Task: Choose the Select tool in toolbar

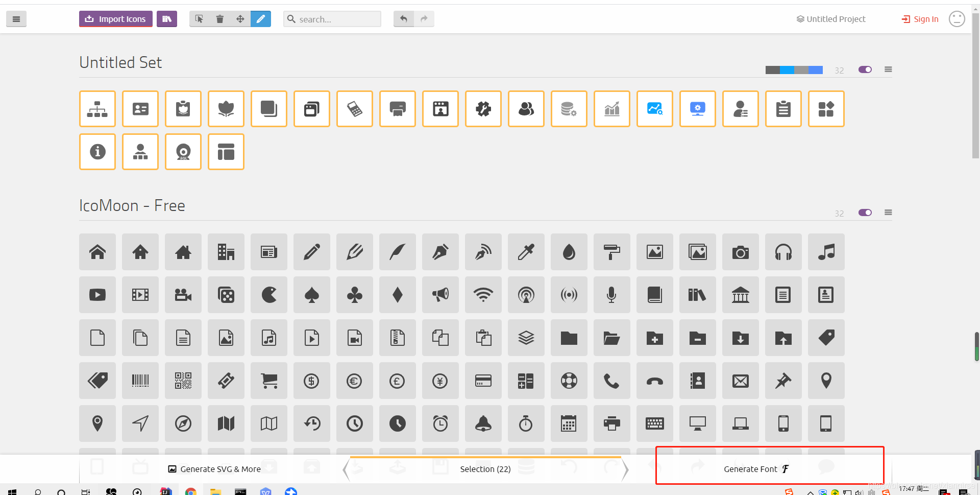Action: pos(200,19)
